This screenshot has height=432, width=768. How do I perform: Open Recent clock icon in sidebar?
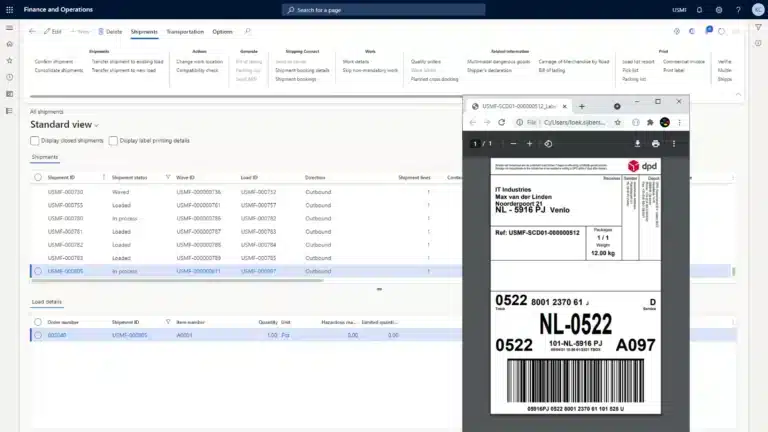(9, 77)
